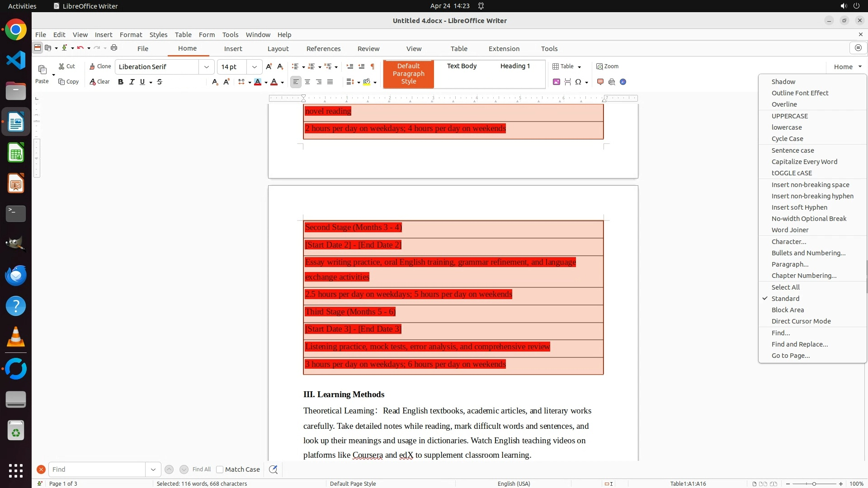The width and height of the screenshot is (868, 488).
Task: Switch selection mode to Block Area
Action: point(788,310)
